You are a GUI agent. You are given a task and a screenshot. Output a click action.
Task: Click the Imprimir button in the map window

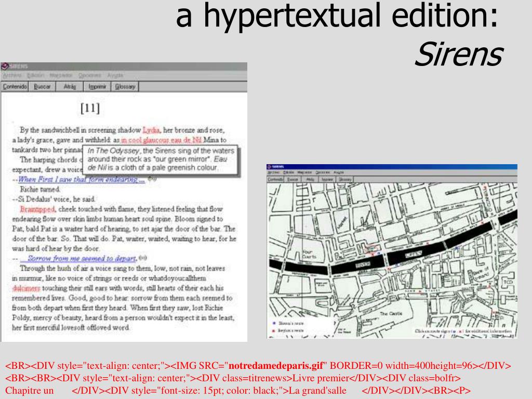click(327, 179)
